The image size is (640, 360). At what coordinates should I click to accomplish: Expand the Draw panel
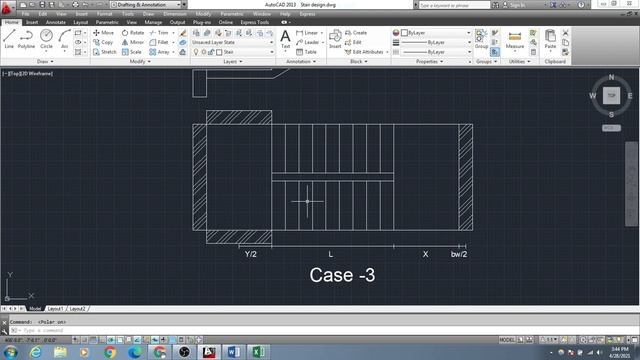pos(45,62)
